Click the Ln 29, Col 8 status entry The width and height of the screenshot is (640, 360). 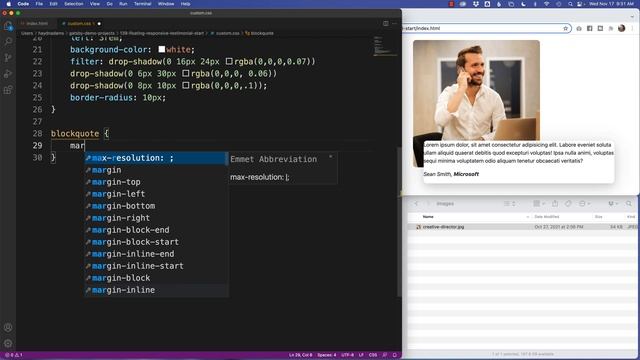coord(300,355)
